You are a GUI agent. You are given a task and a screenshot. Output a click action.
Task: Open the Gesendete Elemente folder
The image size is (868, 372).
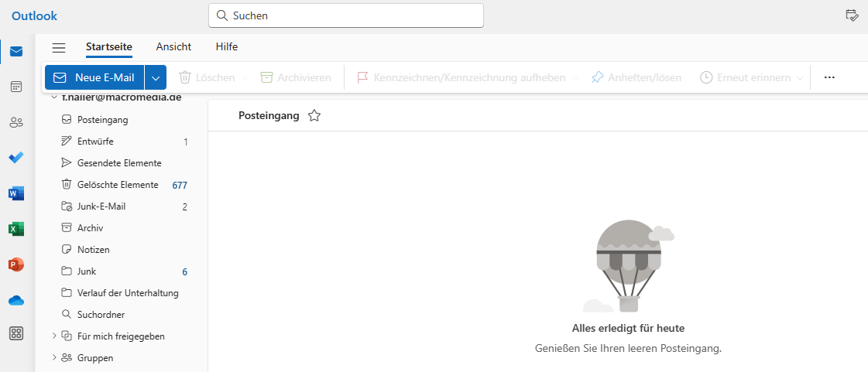click(121, 163)
